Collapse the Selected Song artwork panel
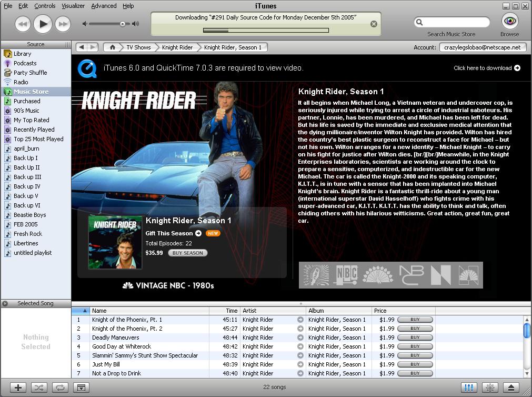Viewport: 532px width, 397px height. coord(5,303)
